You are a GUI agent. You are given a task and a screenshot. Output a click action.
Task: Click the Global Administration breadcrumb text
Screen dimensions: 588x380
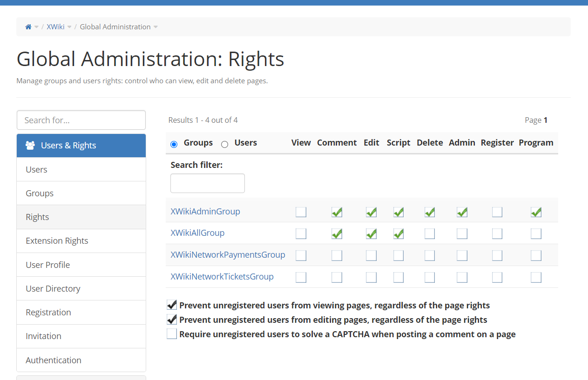point(115,27)
